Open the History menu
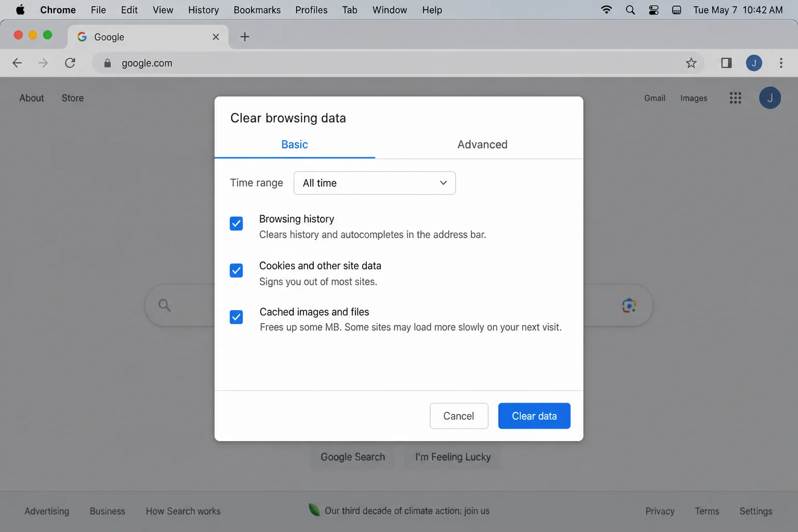The width and height of the screenshot is (798, 532). tap(204, 10)
